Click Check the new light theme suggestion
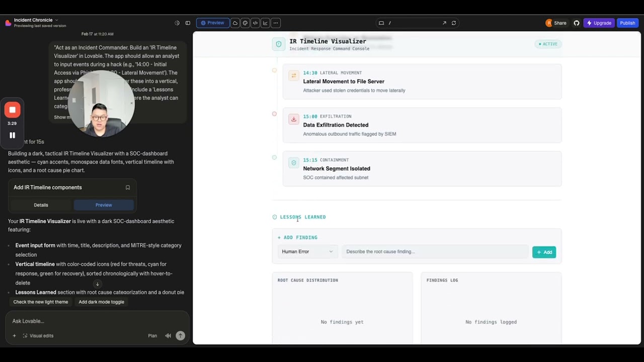644x362 pixels. (x=41, y=302)
